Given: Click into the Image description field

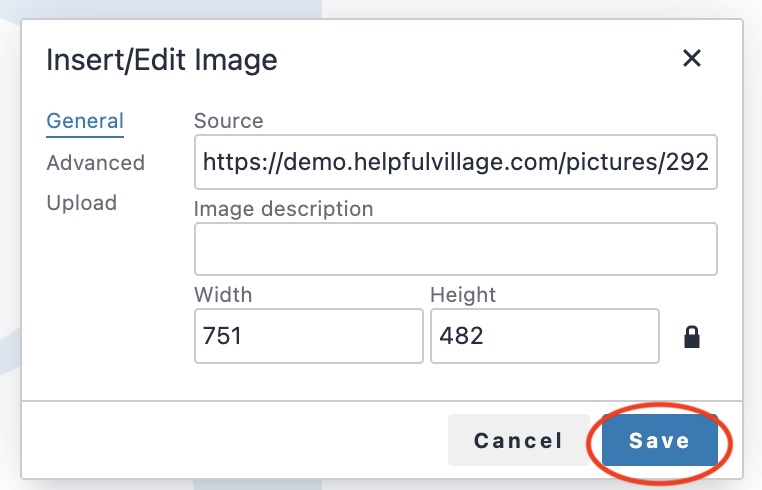Looking at the screenshot, I should (456, 249).
